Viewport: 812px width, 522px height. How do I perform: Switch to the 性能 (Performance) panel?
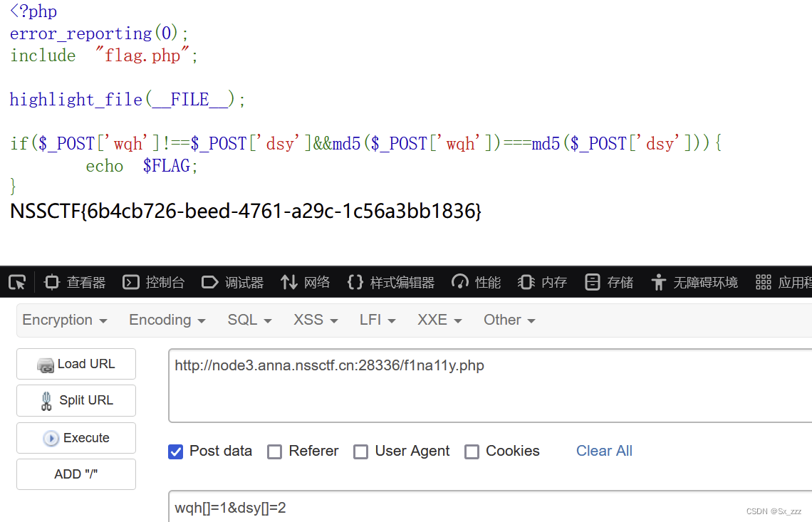[x=476, y=282]
